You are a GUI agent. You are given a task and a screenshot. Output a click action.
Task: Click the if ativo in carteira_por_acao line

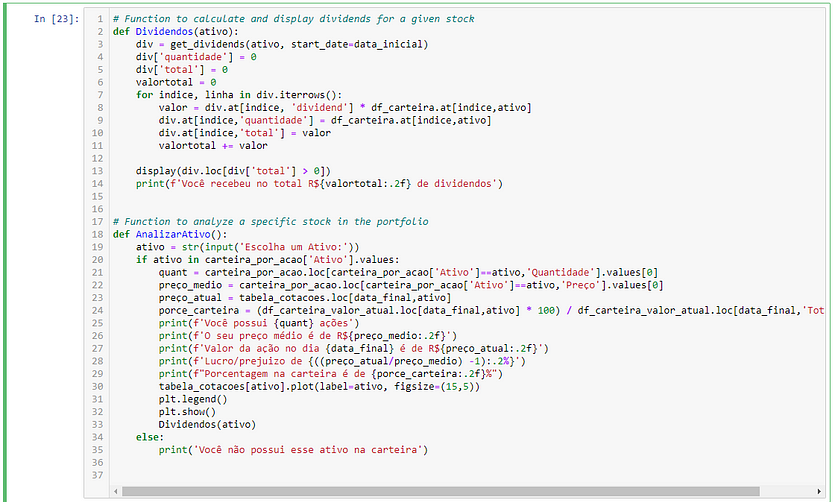(267, 260)
